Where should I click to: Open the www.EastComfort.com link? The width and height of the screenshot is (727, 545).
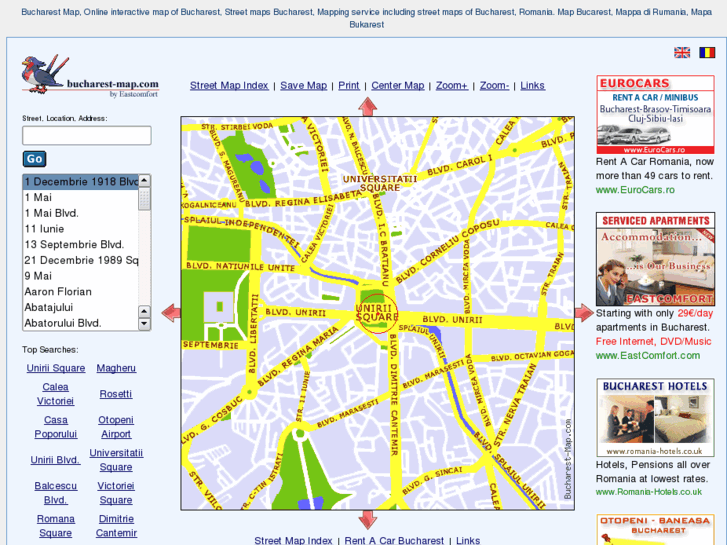tap(648, 356)
